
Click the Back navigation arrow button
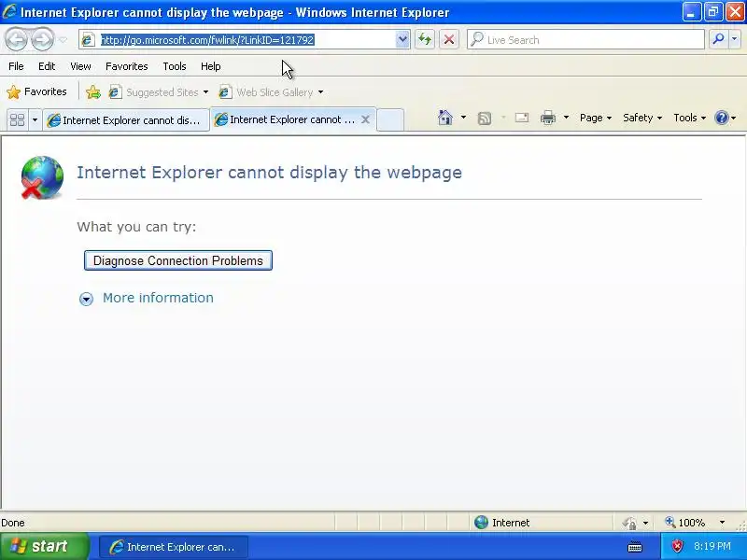coord(16,39)
